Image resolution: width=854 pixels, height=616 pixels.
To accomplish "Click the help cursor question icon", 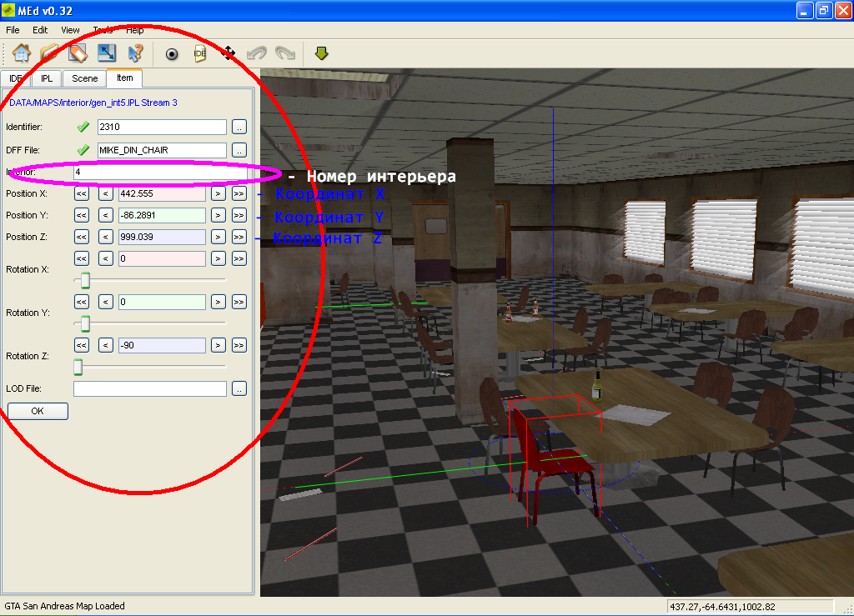I will (135, 53).
